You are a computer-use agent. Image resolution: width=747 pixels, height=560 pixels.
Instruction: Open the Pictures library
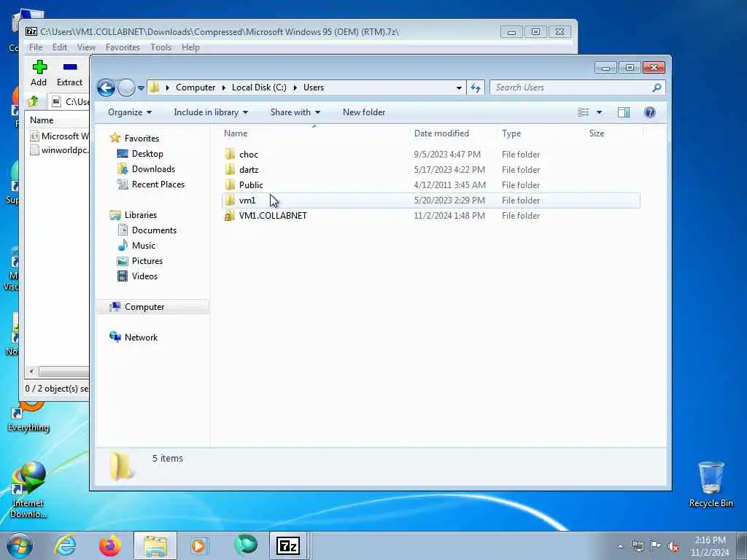(147, 261)
